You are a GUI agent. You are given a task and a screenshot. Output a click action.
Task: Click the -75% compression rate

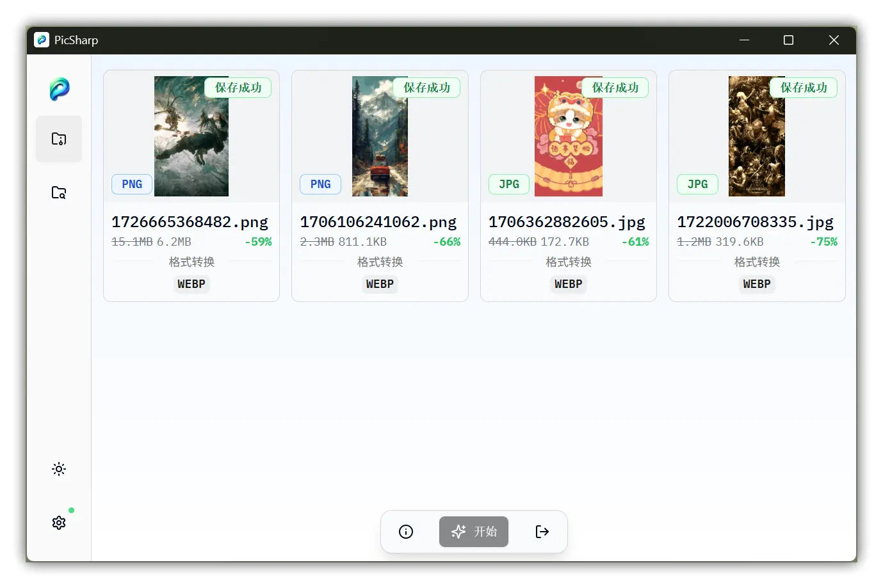coord(823,242)
